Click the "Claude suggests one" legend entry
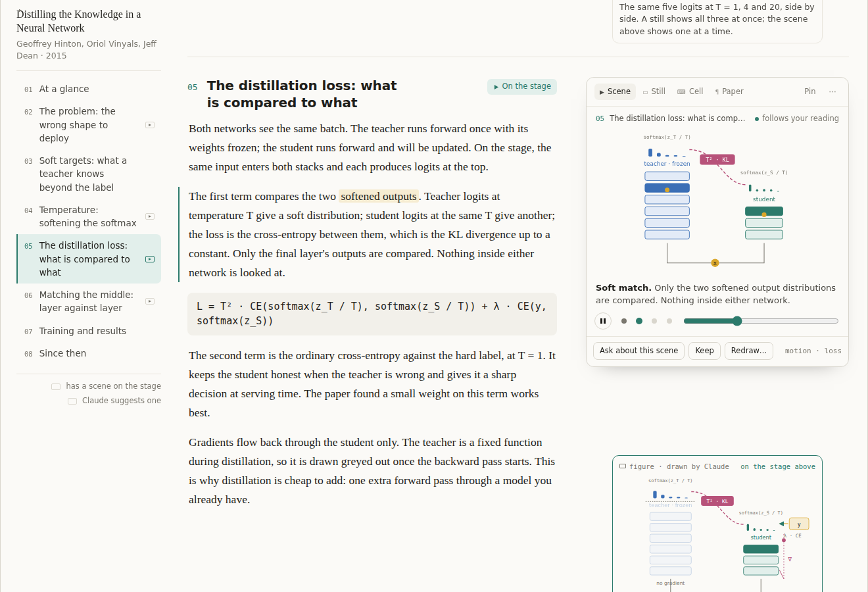The height and width of the screenshot is (592, 868). tap(114, 401)
